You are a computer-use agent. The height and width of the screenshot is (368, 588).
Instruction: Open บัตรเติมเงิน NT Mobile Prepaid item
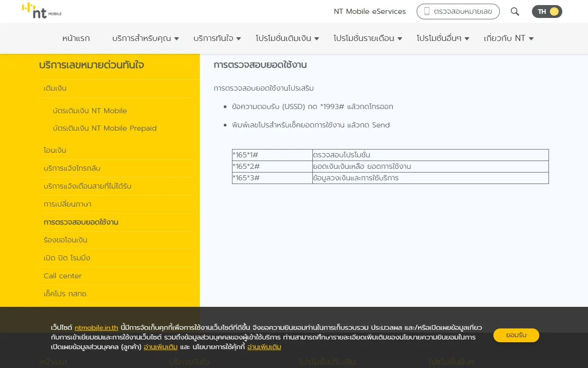tap(105, 128)
